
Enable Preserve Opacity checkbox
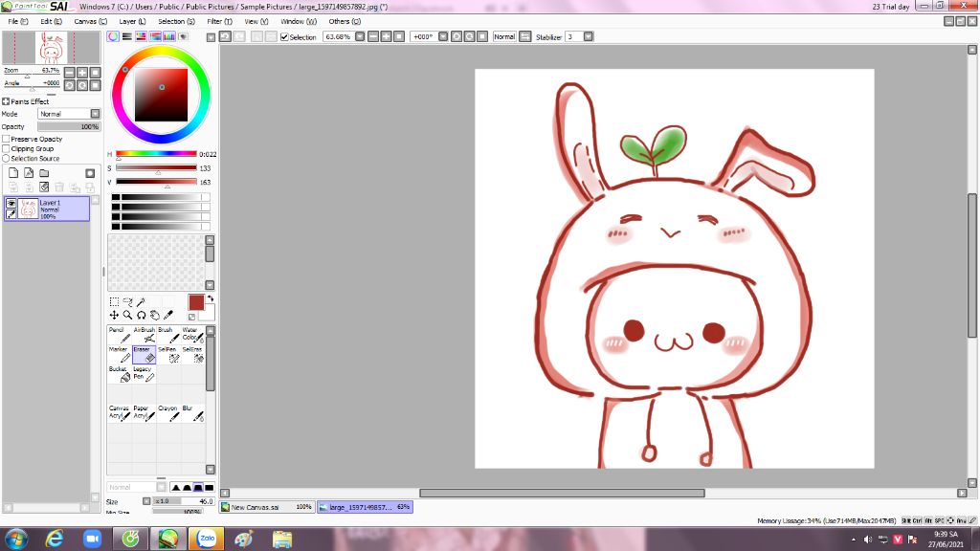[x=7, y=140]
